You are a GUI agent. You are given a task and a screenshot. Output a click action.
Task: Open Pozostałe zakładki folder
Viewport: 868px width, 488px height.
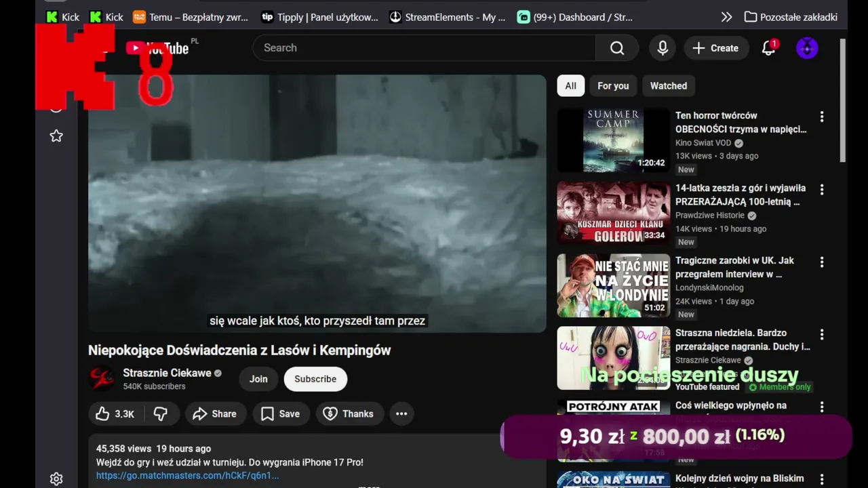(791, 17)
